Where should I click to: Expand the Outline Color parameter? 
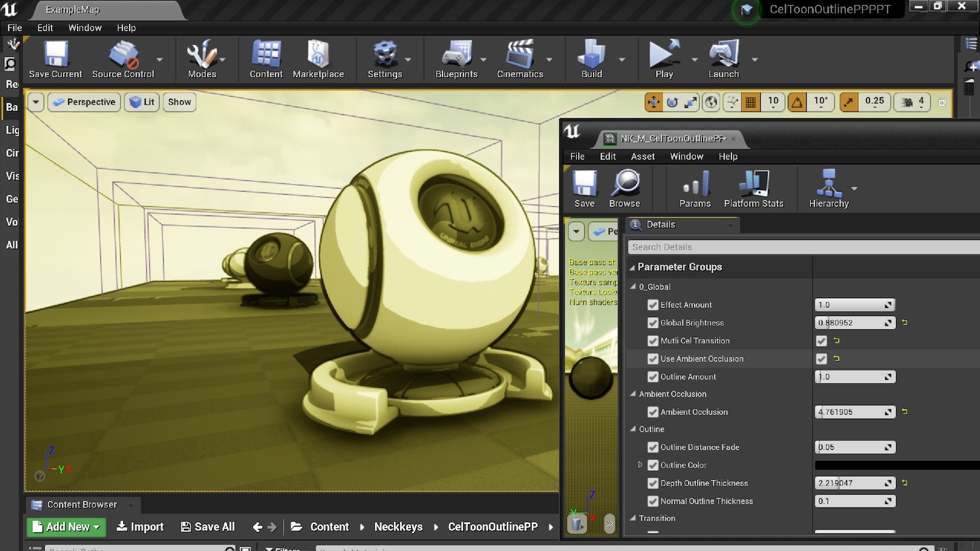pyautogui.click(x=641, y=465)
